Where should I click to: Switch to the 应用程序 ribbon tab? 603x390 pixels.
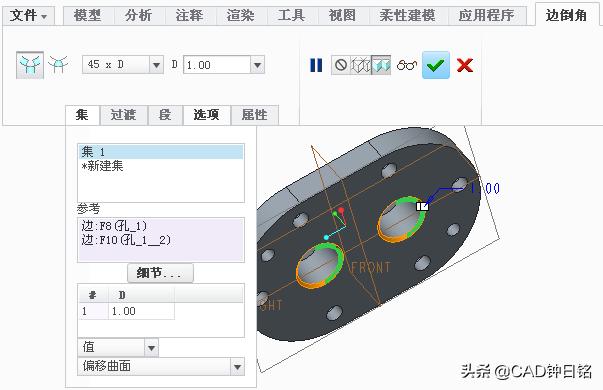point(486,16)
